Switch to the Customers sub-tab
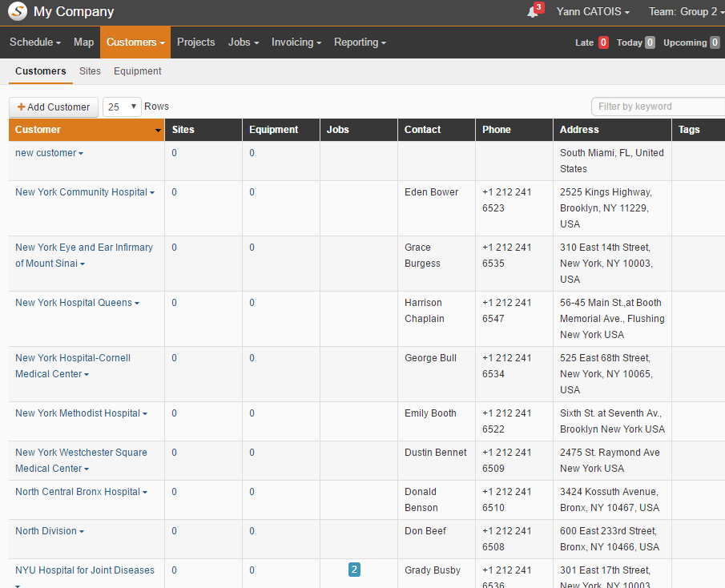 (41, 71)
